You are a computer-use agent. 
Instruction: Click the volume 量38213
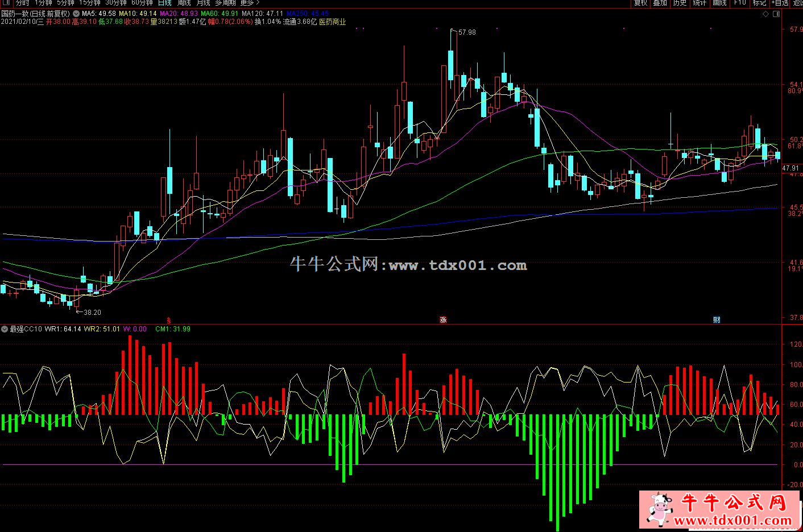coord(164,22)
